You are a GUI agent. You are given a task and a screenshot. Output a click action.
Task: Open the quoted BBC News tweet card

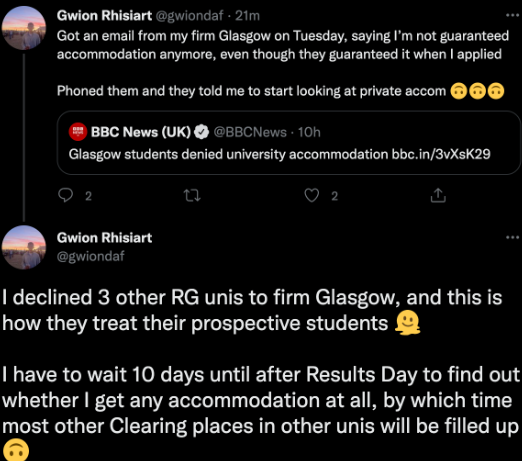tap(289, 143)
